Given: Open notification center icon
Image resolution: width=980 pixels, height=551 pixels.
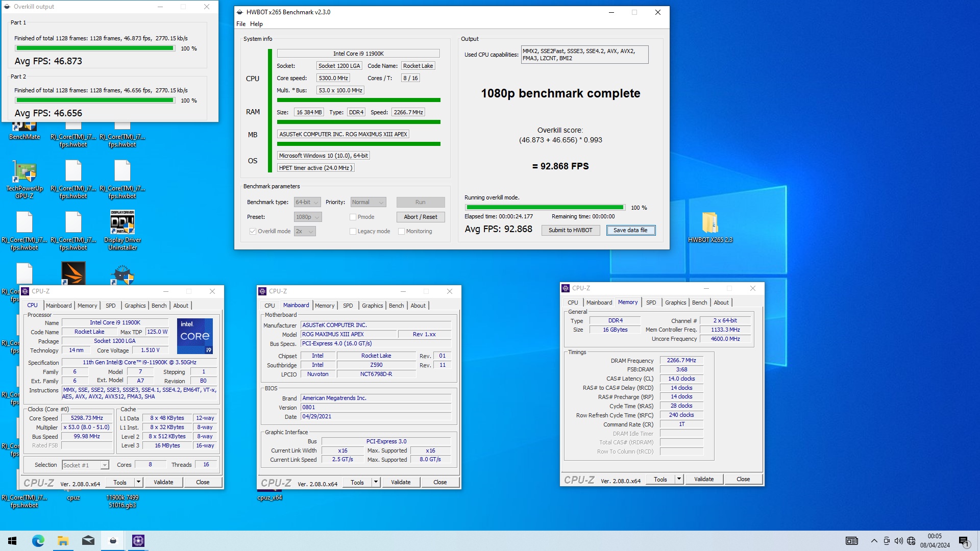Looking at the screenshot, I should click(x=964, y=541).
